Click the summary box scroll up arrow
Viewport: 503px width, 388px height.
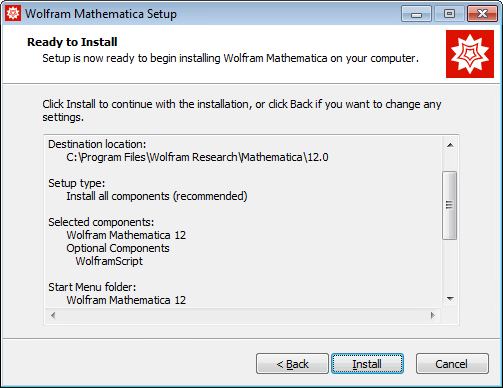pos(450,145)
